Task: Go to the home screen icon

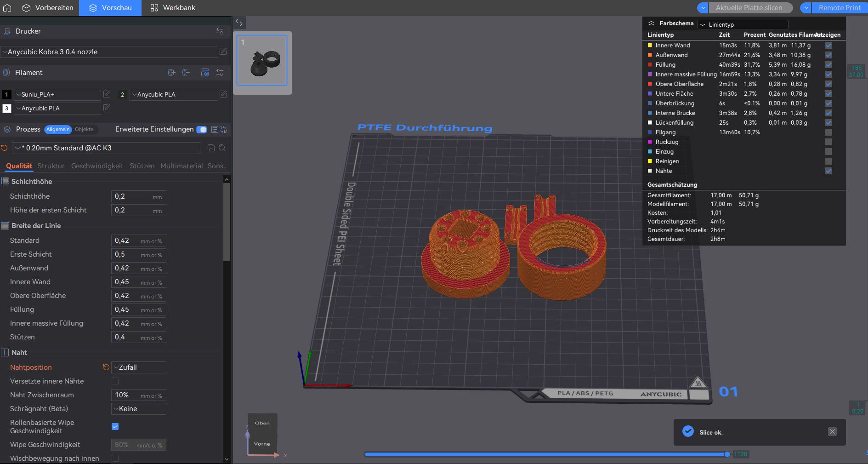Action: [7, 8]
